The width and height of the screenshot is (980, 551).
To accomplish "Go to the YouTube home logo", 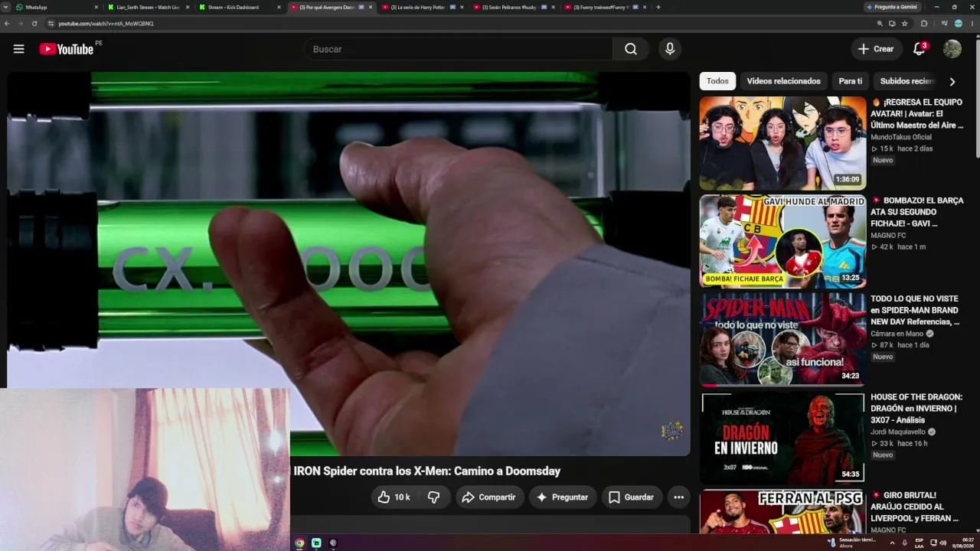I will [x=67, y=49].
